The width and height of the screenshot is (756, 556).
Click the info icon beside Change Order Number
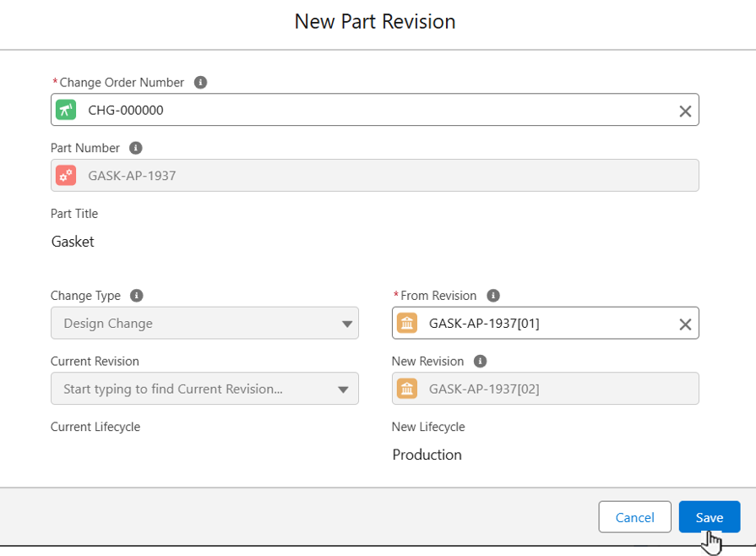[200, 83]
